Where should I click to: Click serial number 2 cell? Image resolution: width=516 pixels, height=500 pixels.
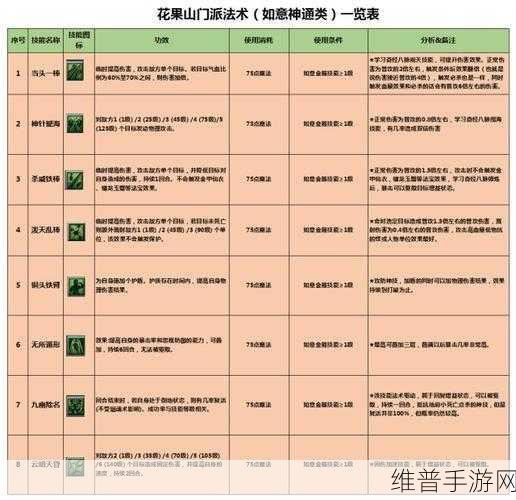(18, 124)
